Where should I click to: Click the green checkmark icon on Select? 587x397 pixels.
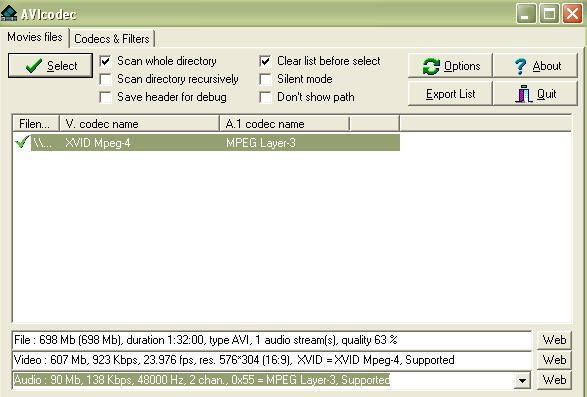pos(33,66)
